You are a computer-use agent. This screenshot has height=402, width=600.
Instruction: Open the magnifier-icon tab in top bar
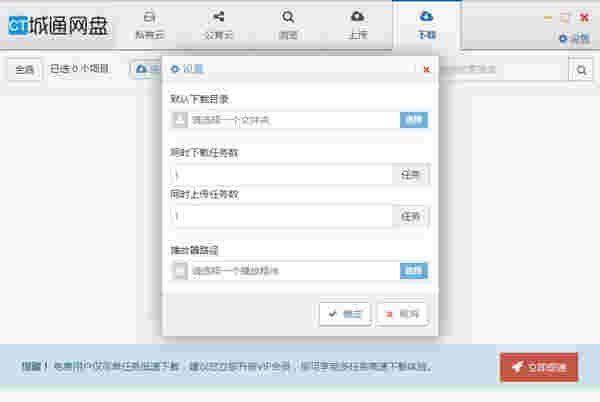point(288,25)
